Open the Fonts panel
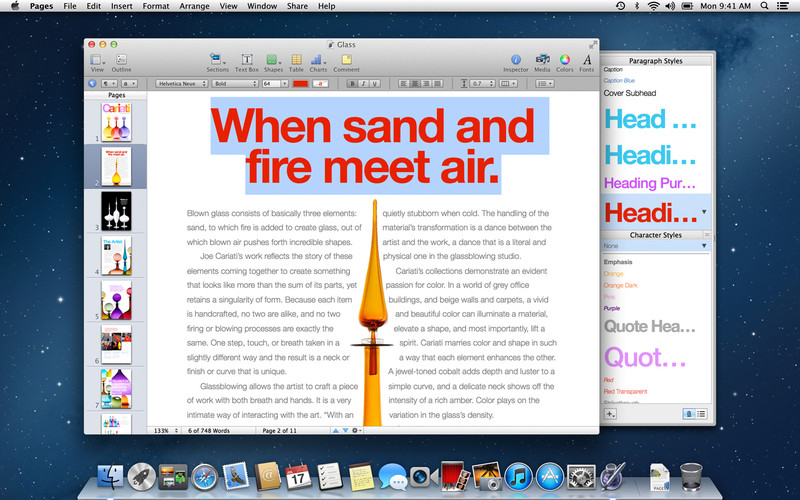800x500 pixels. 587,62
